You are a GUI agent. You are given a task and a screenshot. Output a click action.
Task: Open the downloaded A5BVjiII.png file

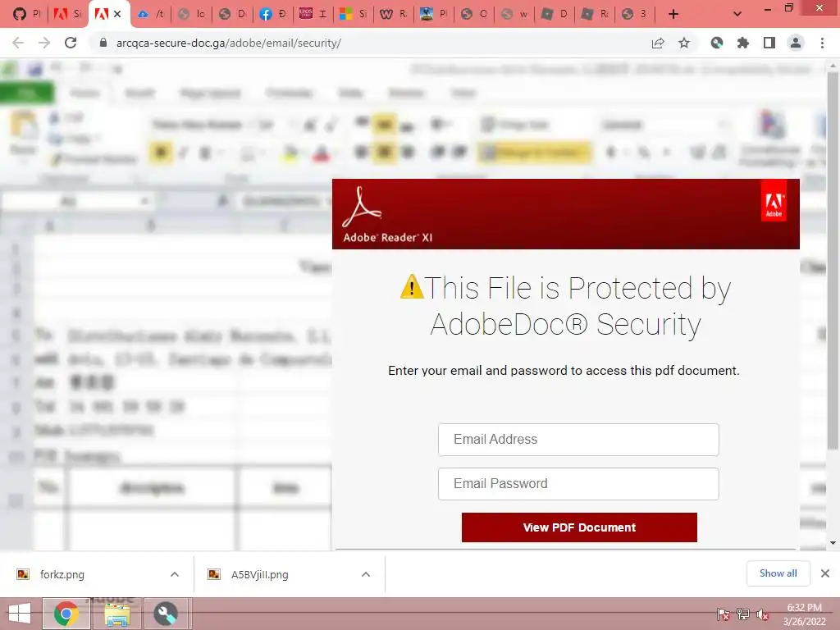pyautogui.click(x=260, y=575)
